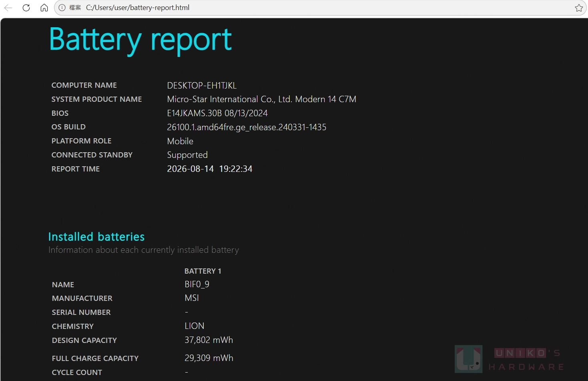Select the SERIAL NUMBER label

pos(81,312)
